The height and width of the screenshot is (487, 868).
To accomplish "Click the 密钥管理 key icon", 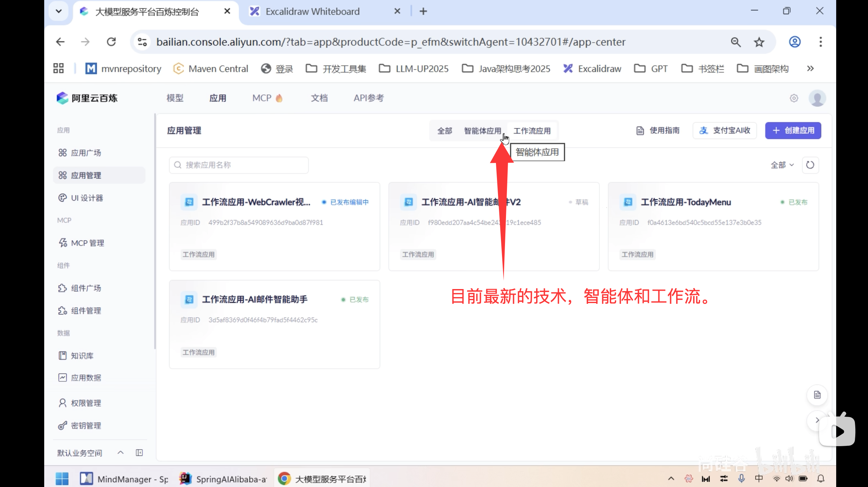I will tap(62, 425).
